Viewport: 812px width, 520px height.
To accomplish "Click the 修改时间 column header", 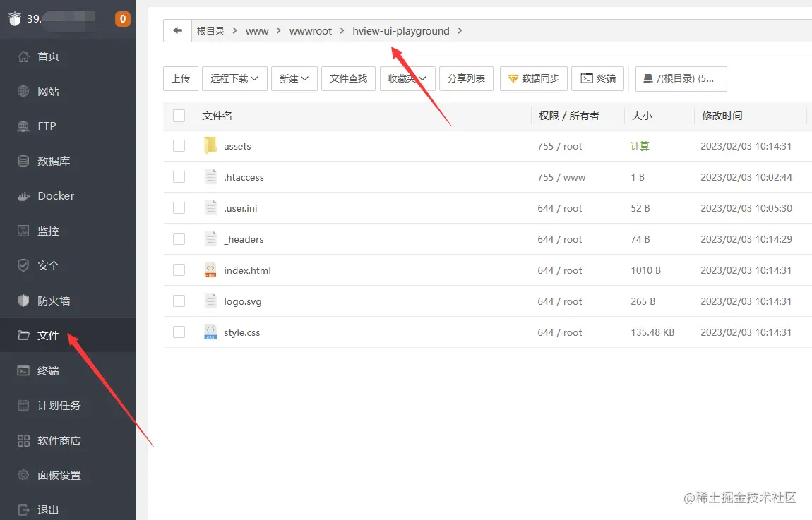I will tap(722, 116).
